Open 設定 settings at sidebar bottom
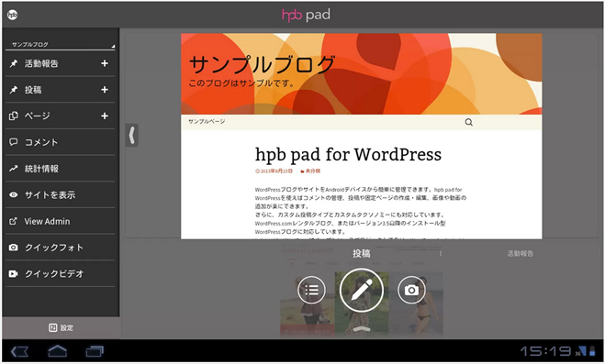 tap(61, 328)
